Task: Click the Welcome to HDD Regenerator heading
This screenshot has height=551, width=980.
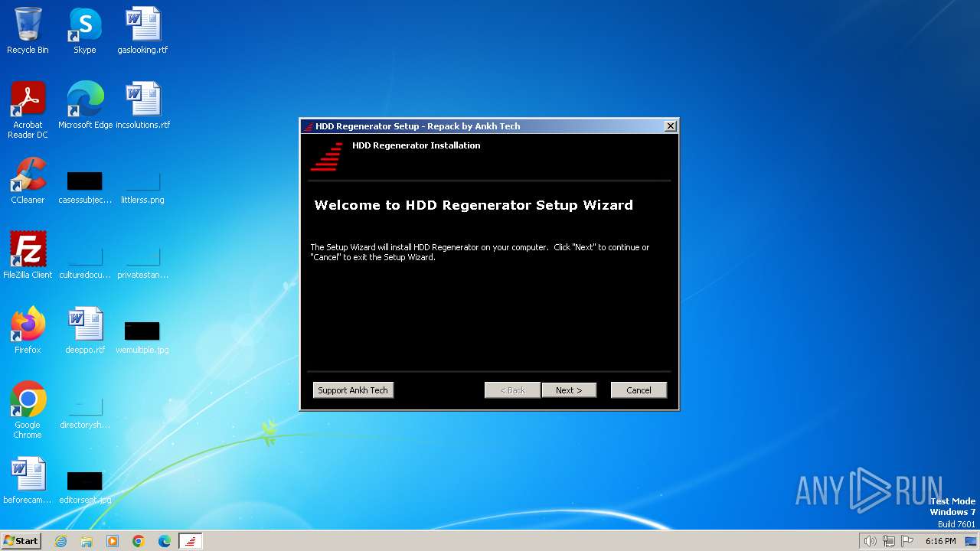Action: click(x=473, y=205)
